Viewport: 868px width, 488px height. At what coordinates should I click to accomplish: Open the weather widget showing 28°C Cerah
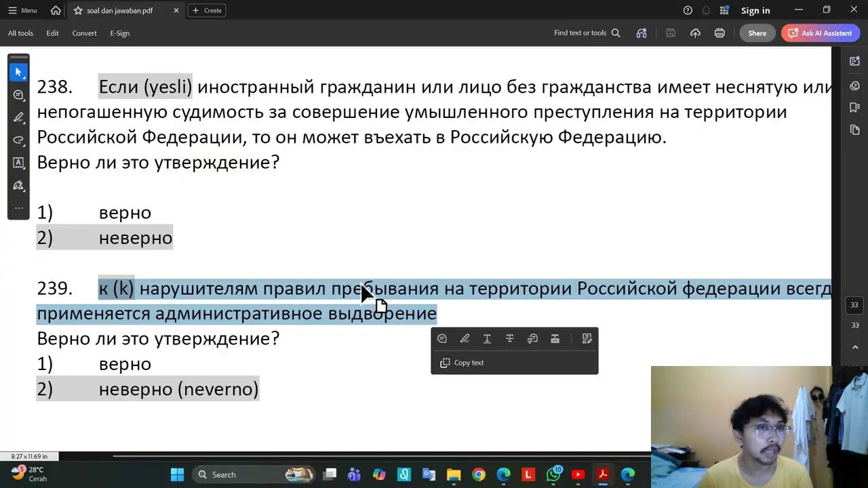pos(29,474)
